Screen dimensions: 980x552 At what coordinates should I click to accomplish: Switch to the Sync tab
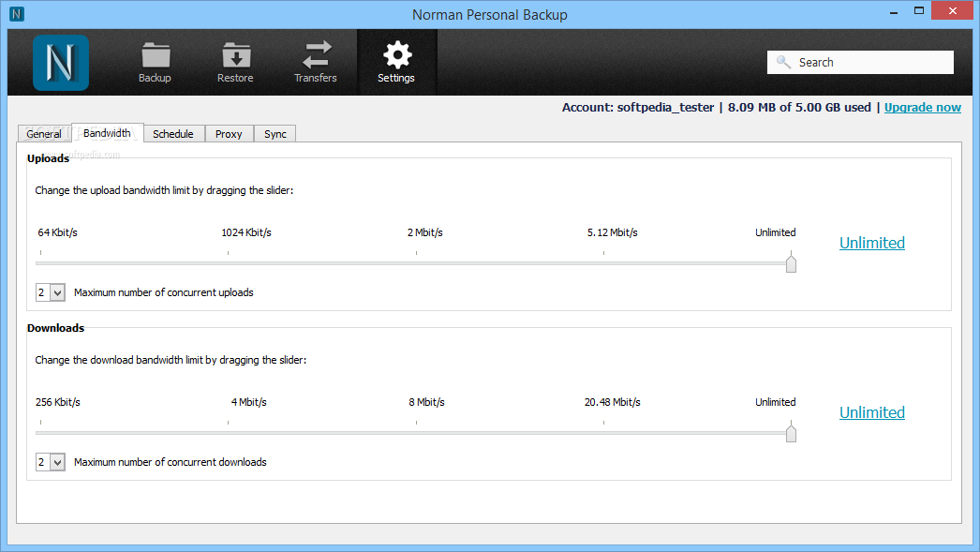pos(275,134)
